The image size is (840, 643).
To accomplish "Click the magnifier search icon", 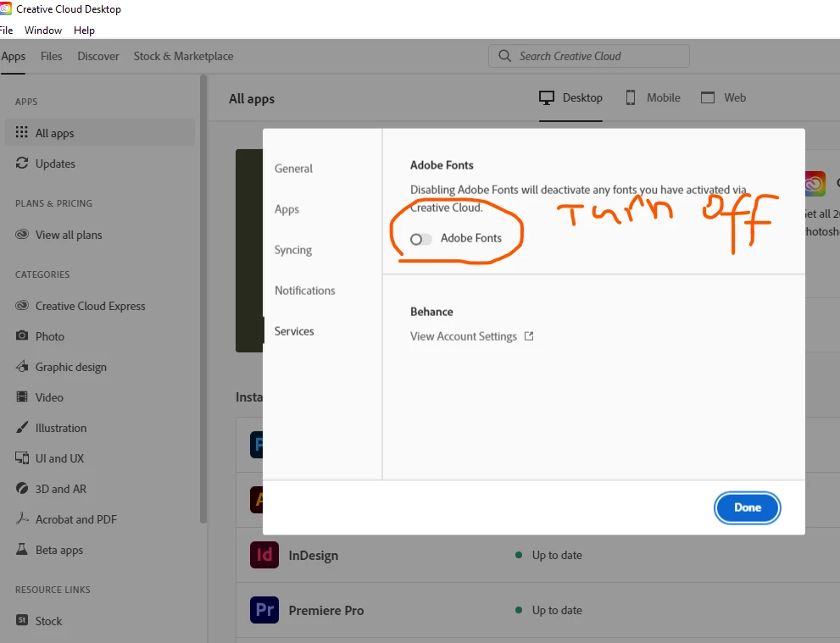I will coord(504,56).
